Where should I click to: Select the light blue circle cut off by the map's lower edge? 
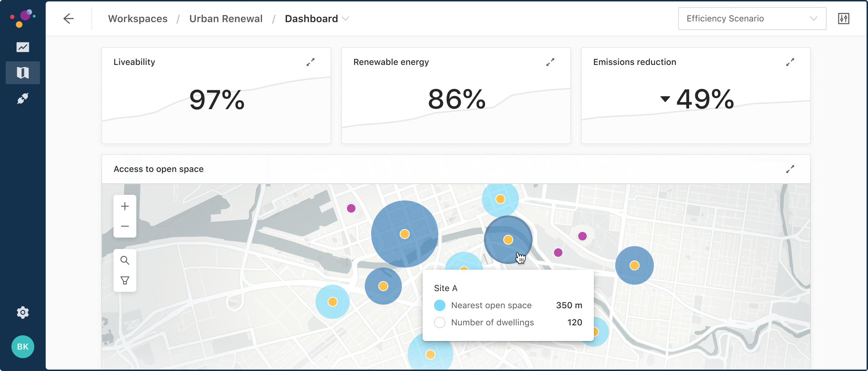point(430,355)
